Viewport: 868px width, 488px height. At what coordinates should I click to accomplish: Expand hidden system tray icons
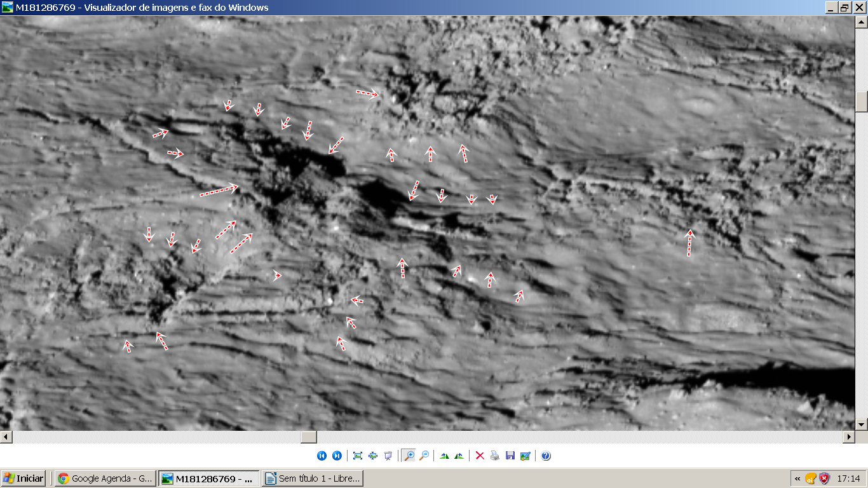(x=797, y=478)
